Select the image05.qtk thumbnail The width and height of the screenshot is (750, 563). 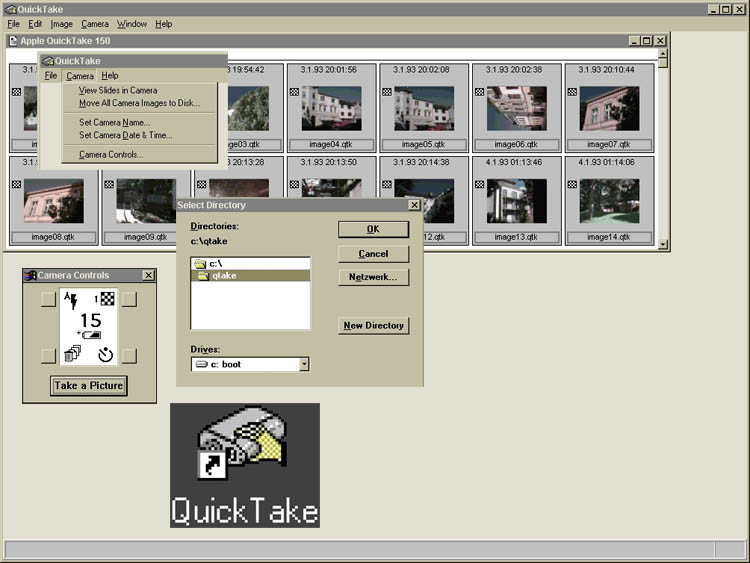click(x=424, y=109)
